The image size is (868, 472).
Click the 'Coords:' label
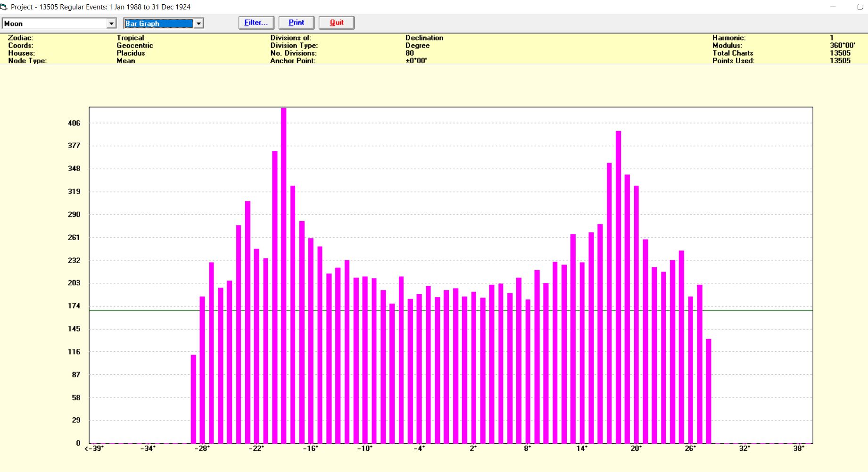[x=21, y=45]
